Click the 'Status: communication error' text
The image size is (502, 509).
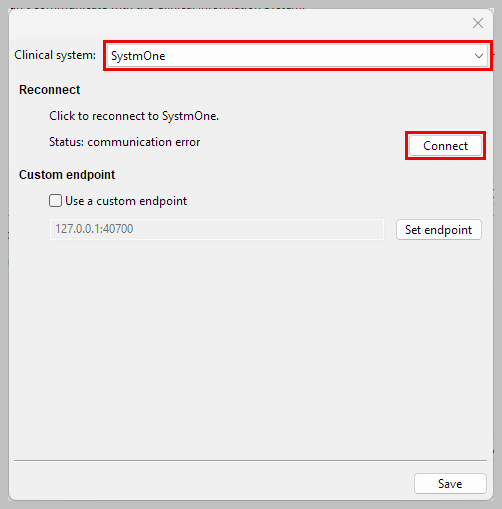[x=124, y=142]
